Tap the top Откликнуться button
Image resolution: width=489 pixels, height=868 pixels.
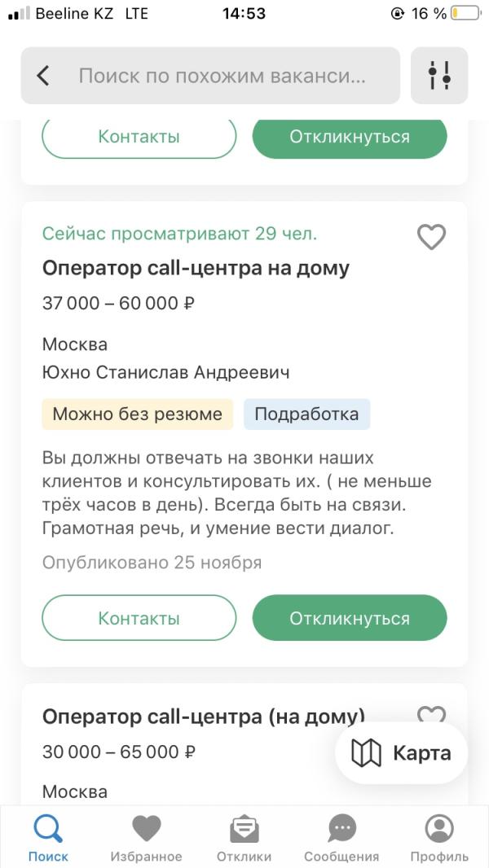coord(350,138)
